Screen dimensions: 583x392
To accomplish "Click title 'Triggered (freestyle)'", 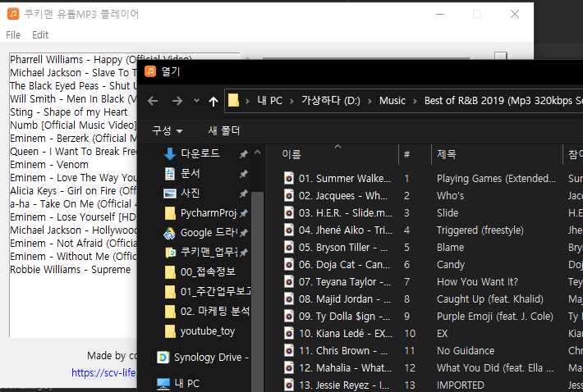I will tap(480, 230).
